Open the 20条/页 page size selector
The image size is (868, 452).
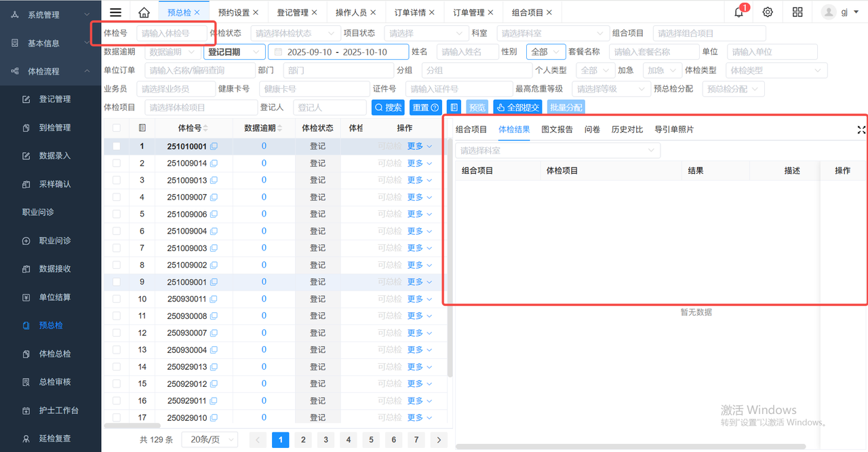pos(209,439)
